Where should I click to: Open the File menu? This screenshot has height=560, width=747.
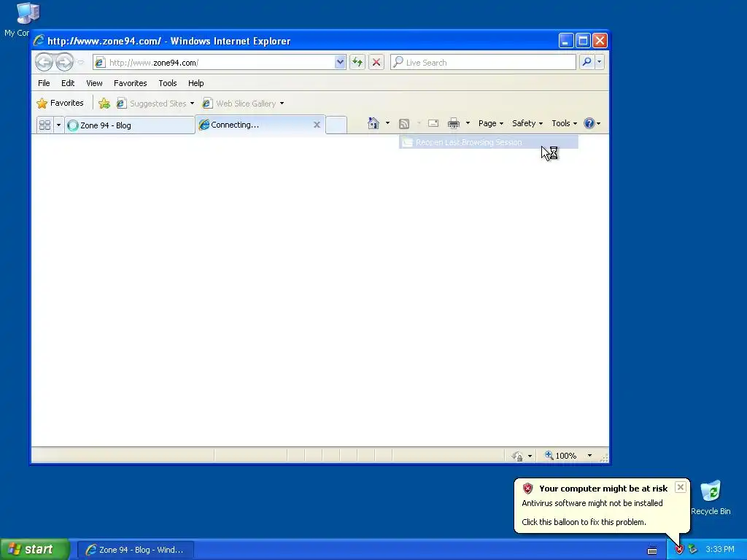44,83
